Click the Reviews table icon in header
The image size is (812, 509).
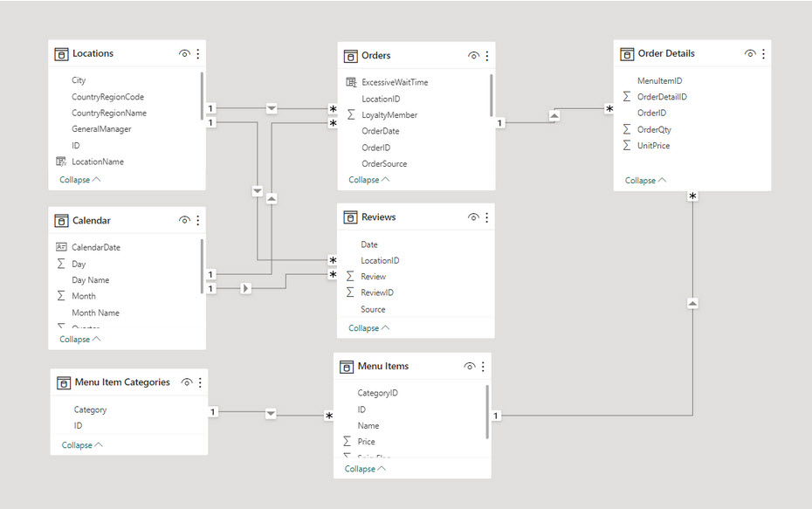(350, 217)
